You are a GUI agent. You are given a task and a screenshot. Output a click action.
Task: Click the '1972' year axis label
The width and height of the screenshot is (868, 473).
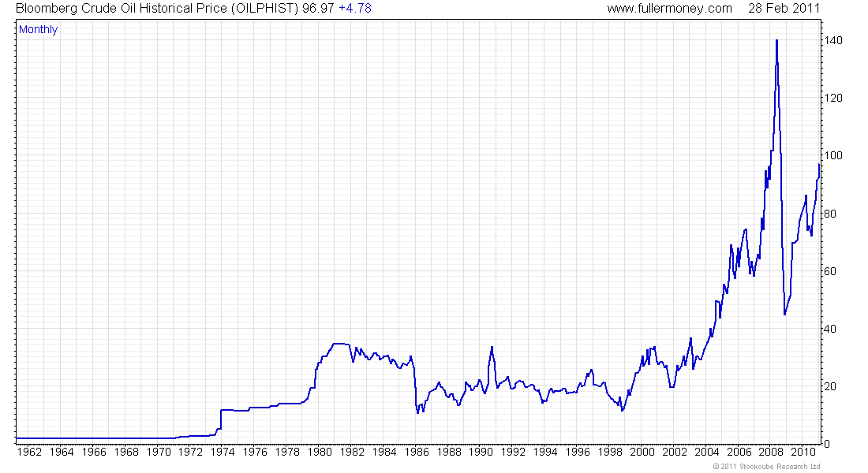tap(190, 452)
